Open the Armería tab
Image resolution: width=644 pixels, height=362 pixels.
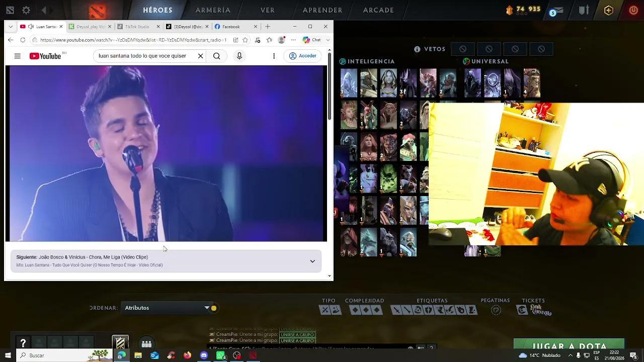(213, 10)
